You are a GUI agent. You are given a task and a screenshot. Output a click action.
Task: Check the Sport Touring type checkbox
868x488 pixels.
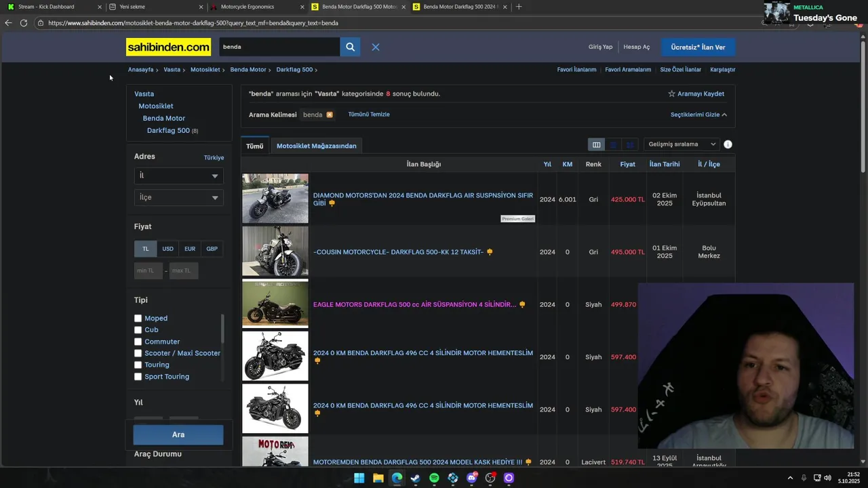click(138, 377)
